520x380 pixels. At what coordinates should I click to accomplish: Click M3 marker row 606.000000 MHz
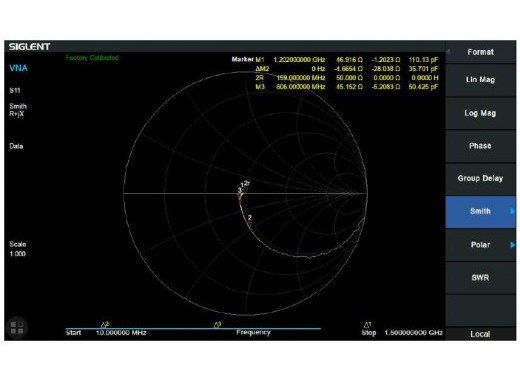[x=347, y=87]
